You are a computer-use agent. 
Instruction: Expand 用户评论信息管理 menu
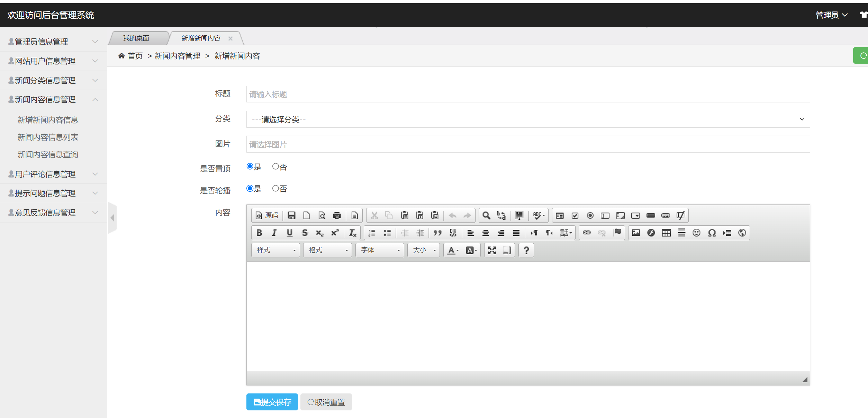click(53, 174)
